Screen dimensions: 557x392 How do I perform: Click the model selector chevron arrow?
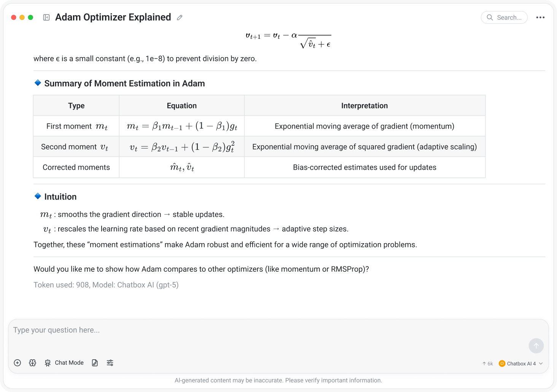[x=541, y=363]
